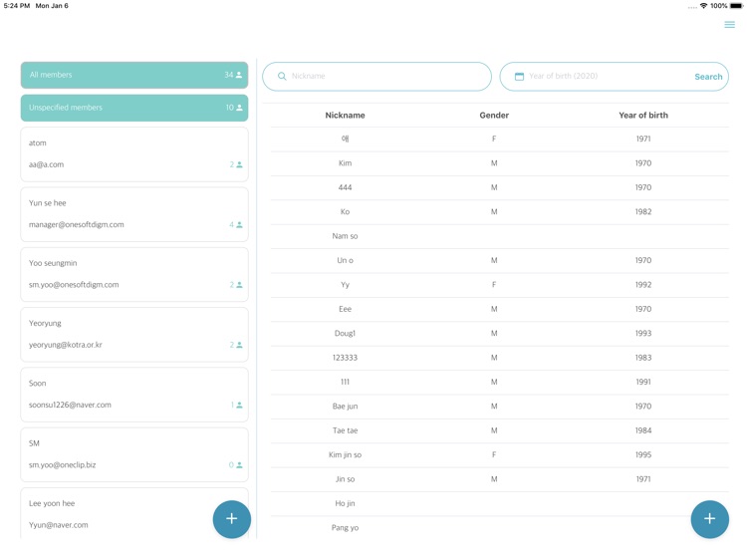Click the email yeoryung@kotra.or.kr
Image resolution: width=747 pixels, height=560 pixels.
(66, 345)
